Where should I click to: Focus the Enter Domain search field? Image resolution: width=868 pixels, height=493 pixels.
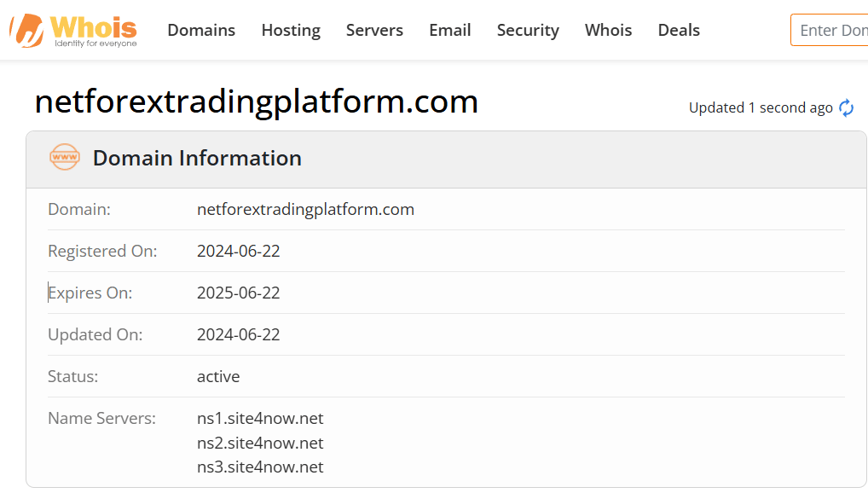tap(830, 30)
